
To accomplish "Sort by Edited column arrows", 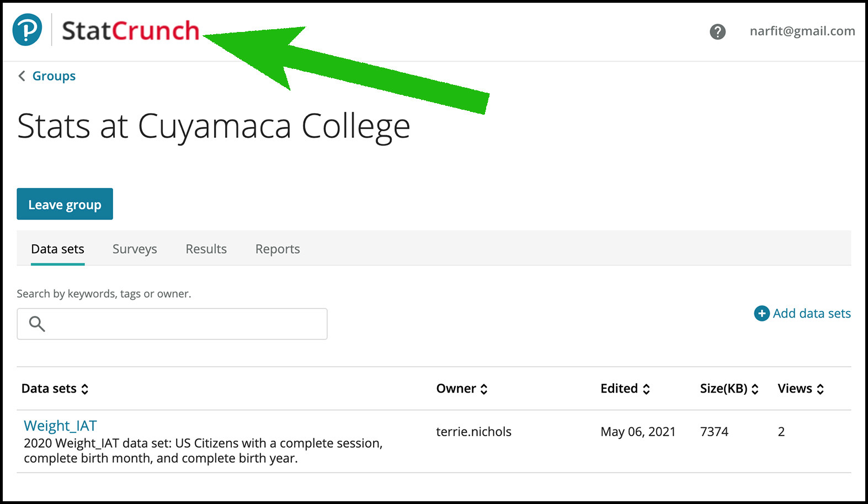I will click(x=646, y=389).
